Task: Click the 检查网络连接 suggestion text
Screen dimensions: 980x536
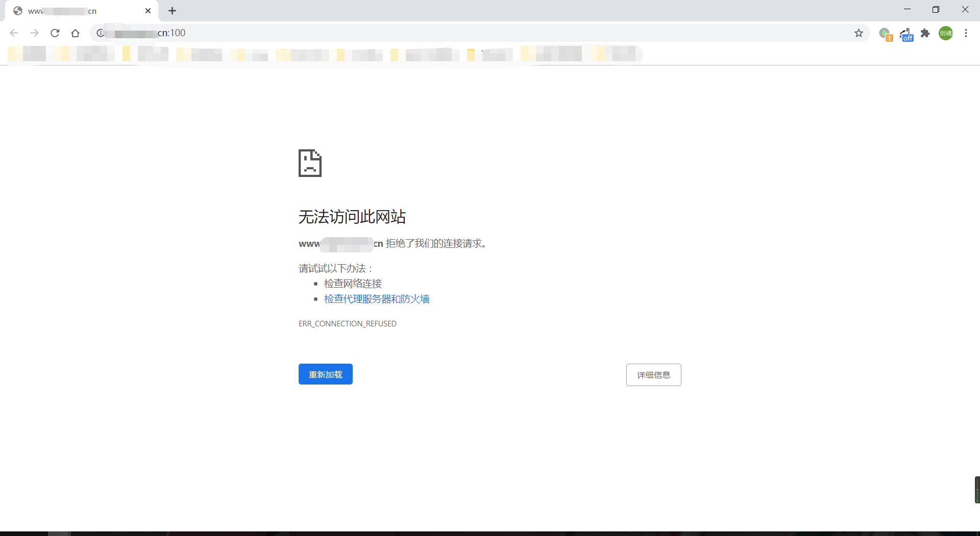Action: point(353,284)
